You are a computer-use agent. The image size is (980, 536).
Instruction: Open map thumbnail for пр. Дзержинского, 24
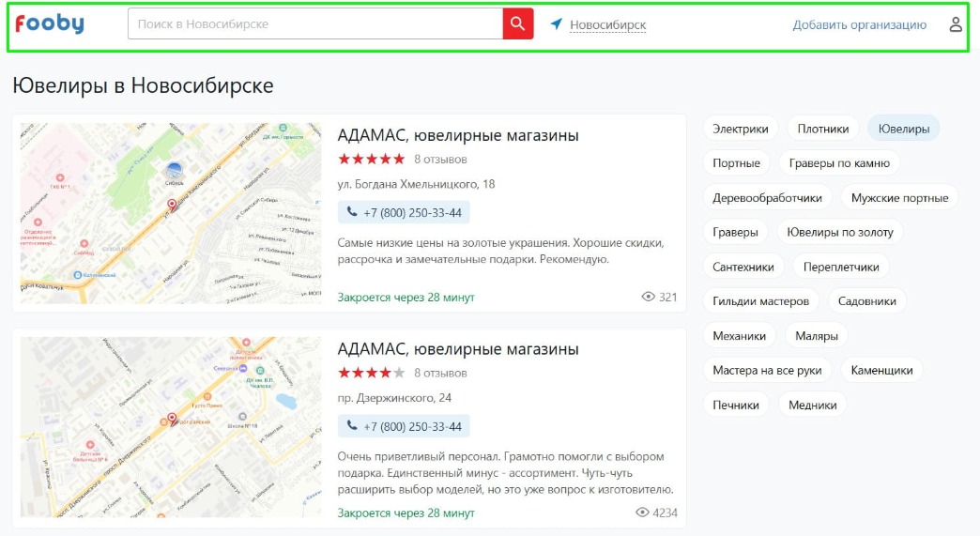(171, 427)
